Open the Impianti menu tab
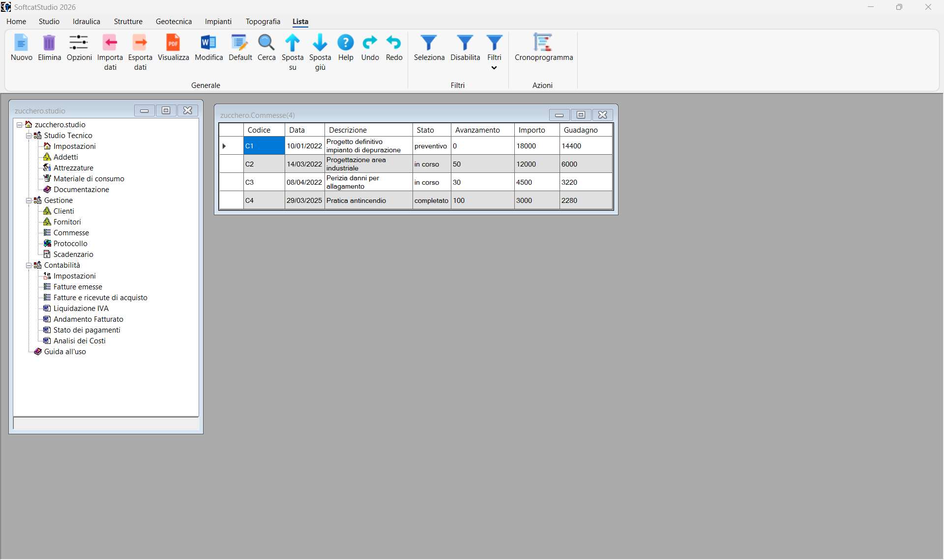Screen dimensions: 944x560 click(x=218, y=22)
